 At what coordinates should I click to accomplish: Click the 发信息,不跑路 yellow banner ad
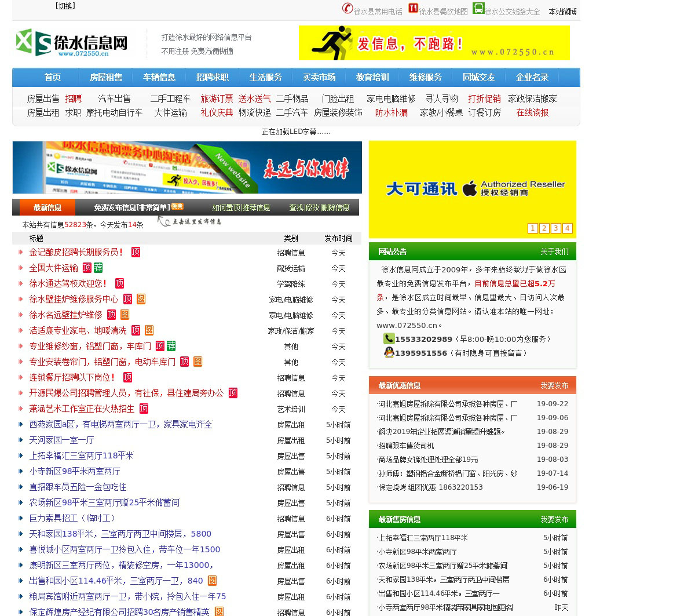(x=434, y=43)
